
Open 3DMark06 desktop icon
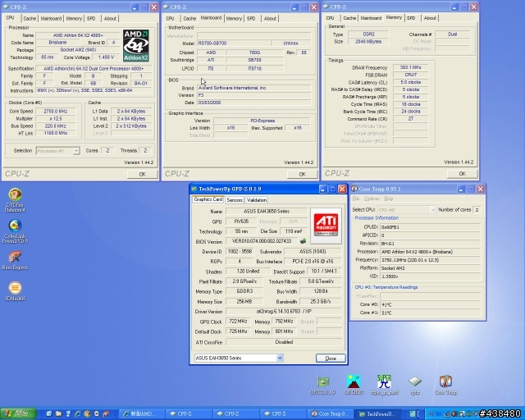15,290
